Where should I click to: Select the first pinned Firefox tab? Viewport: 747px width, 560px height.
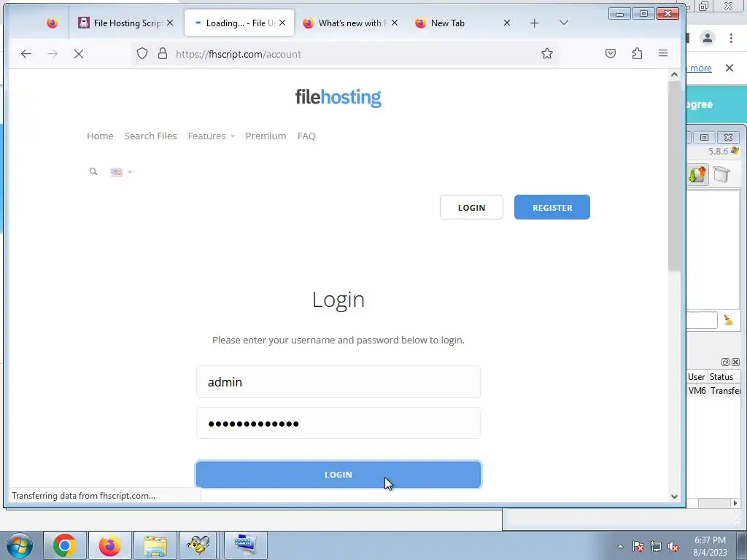[x=53, y=23]
